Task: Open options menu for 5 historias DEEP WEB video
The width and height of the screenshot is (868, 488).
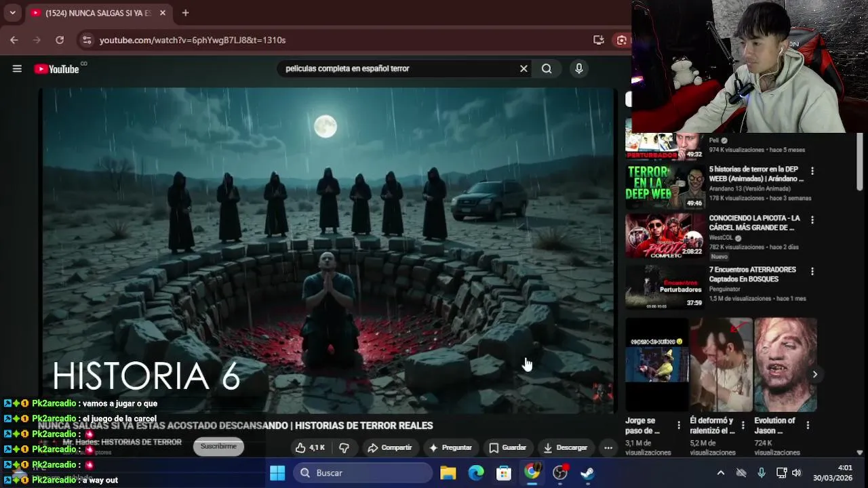Action: point(812,171)
